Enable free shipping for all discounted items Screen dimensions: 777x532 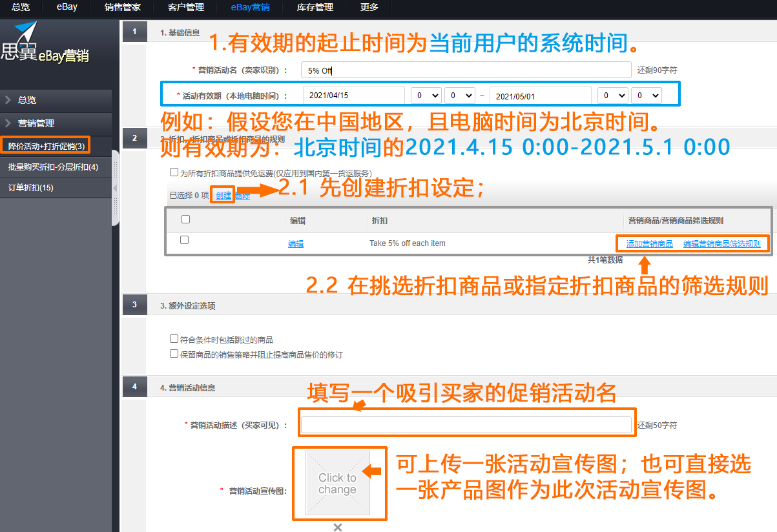(x=174, y=172)
